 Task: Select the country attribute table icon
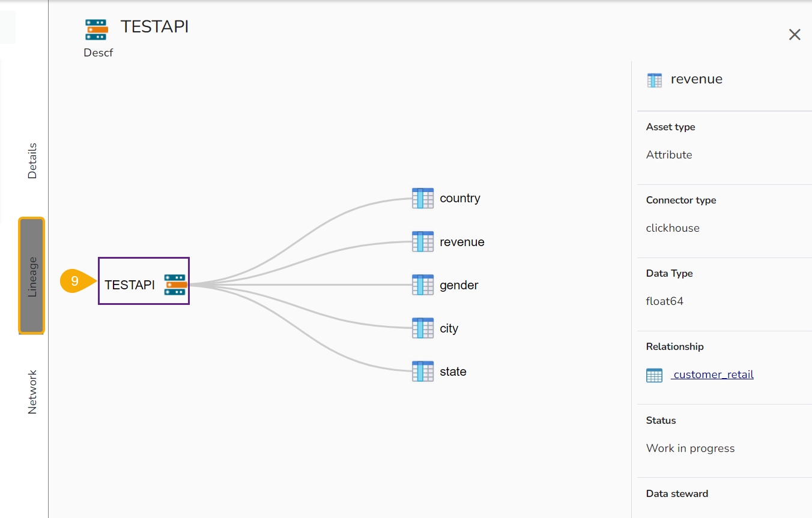[423, 198]
